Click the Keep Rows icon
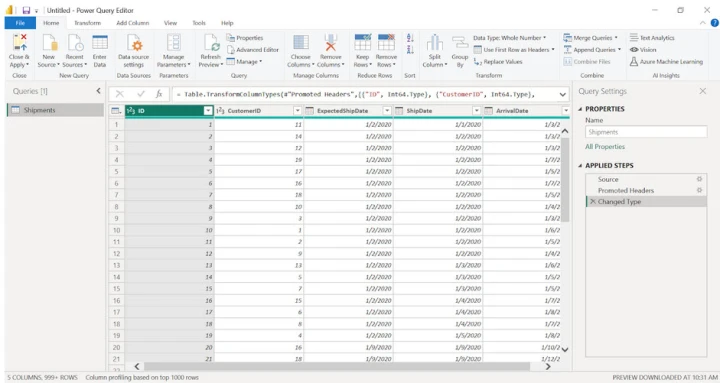 (362, 42)
